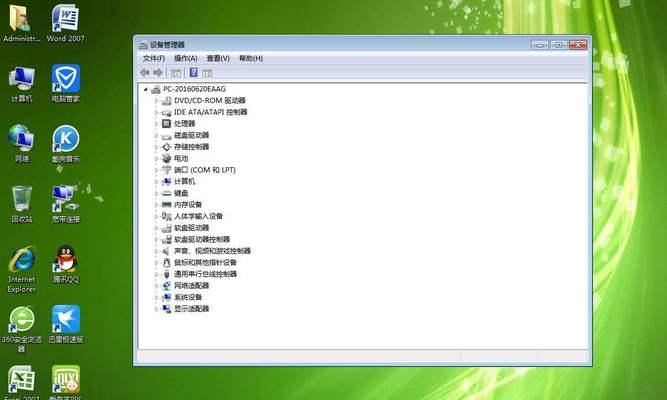Click the 存储控制器 device icon

click(x=166, y=147)
